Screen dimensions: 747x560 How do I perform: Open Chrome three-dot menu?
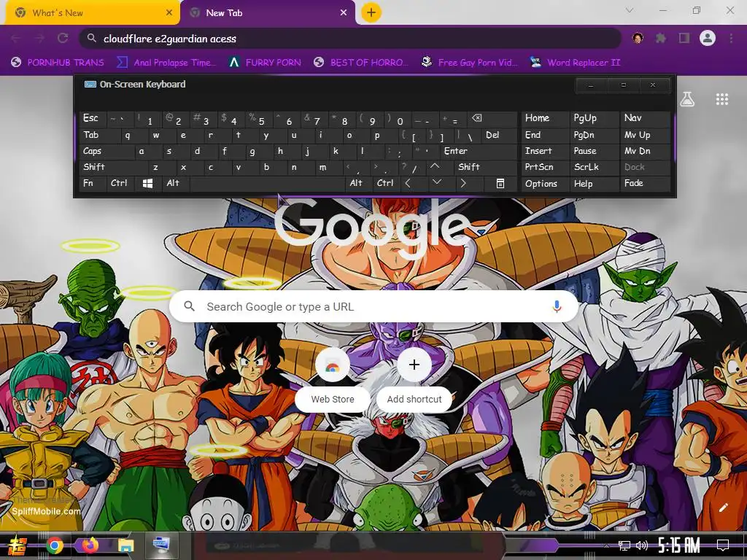click(x=731, y=38)
